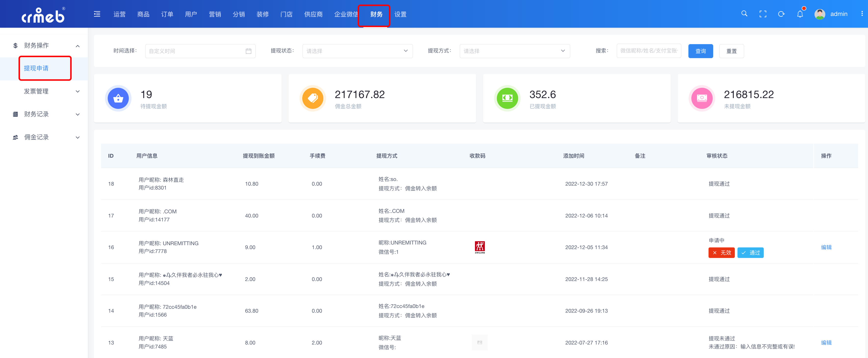
Task: Click the pink money un-withdrawn icon
Action: pyautogui.click(x=702, y=98)
